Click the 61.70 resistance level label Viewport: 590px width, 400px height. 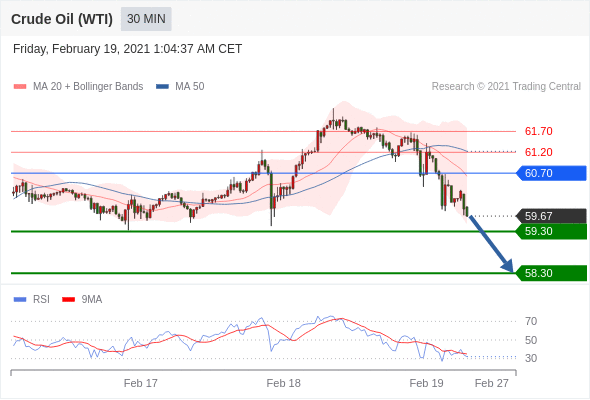click(538, 131)
